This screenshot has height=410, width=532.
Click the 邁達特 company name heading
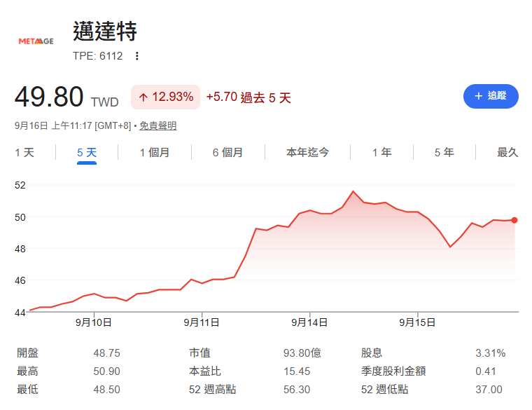[x=105, y=32]
